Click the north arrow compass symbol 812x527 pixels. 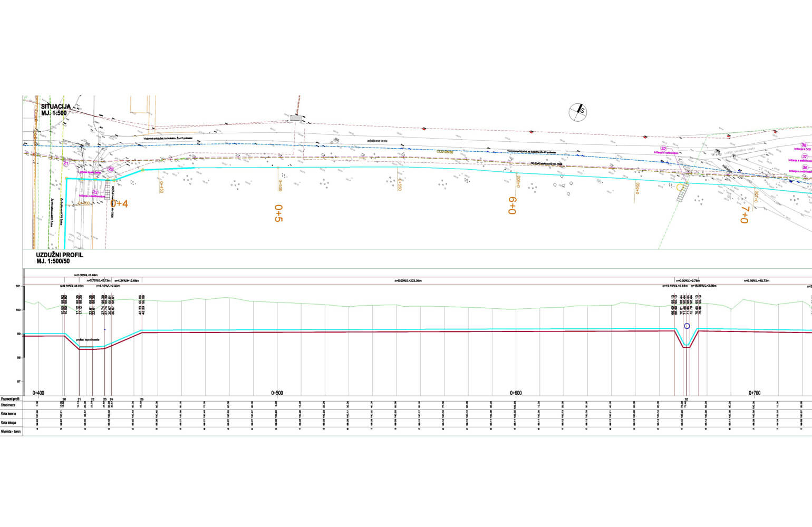(578, 111)
